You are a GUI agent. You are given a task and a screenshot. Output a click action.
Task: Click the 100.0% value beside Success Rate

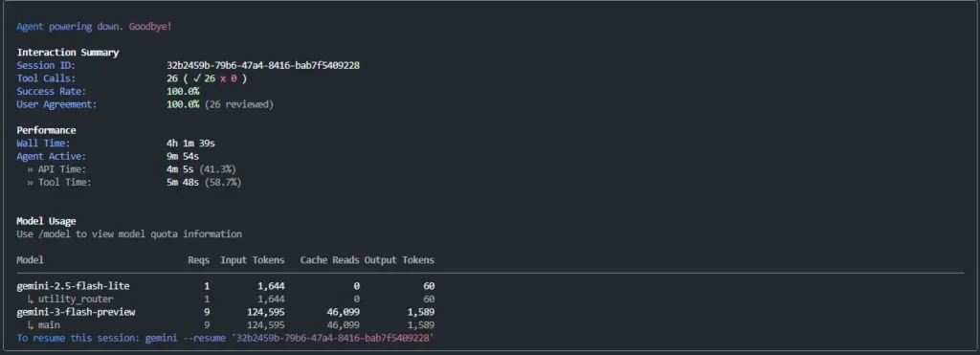pos(183,91)
